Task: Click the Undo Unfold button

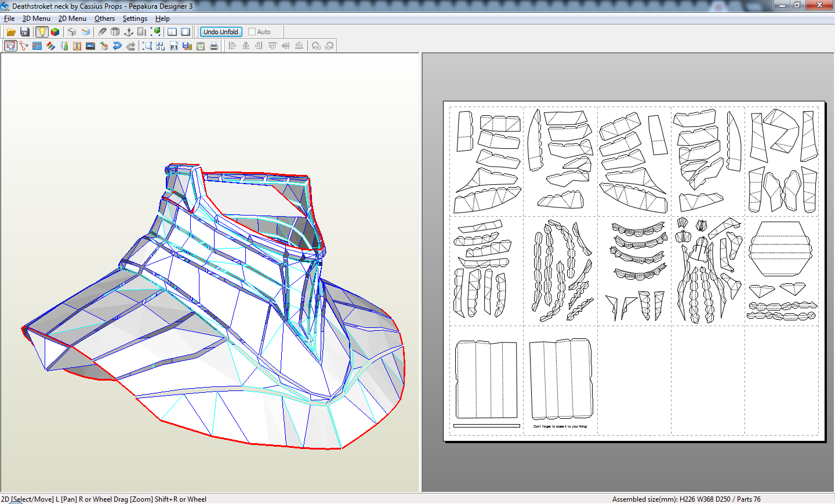Action: (221, 32)
